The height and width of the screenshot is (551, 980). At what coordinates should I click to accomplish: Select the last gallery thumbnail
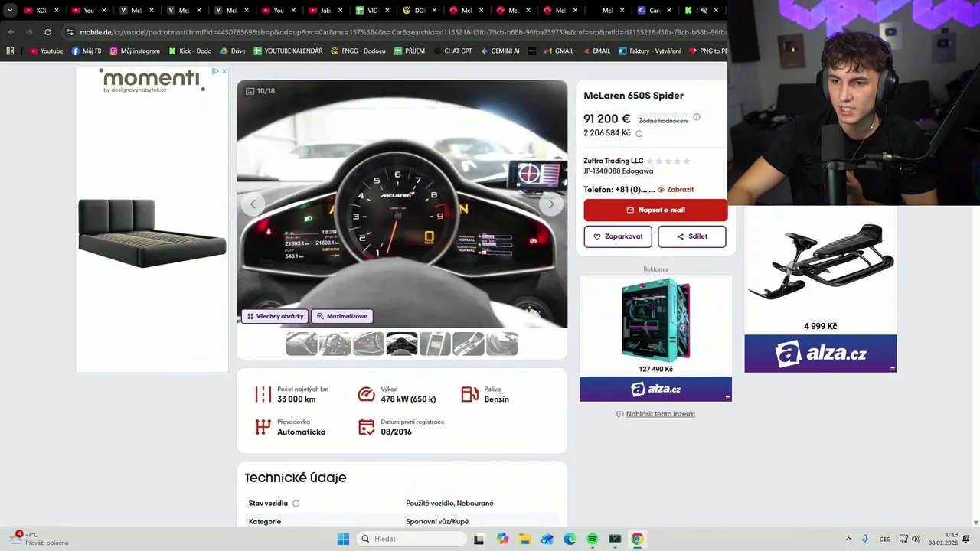pyautogui.click(x=501, y=344)
